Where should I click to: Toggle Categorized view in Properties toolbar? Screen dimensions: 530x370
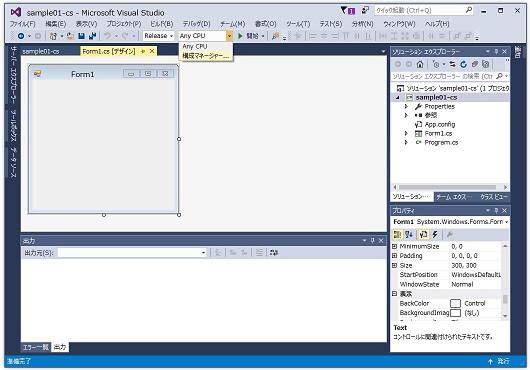(x=397, y=234)
